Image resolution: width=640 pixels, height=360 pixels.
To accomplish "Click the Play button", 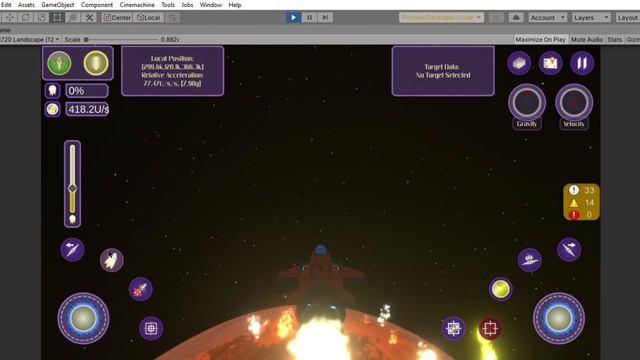I will (293, 18).
